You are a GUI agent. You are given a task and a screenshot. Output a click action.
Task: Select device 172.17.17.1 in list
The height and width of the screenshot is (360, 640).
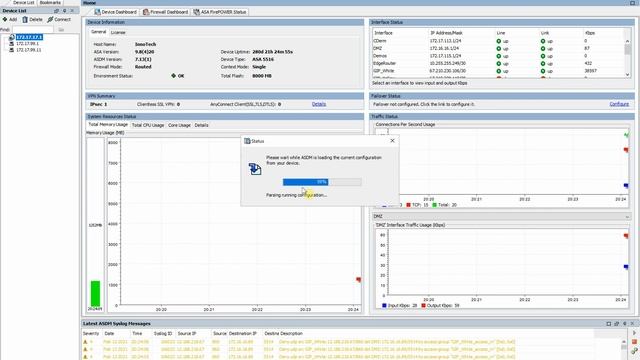29,37
